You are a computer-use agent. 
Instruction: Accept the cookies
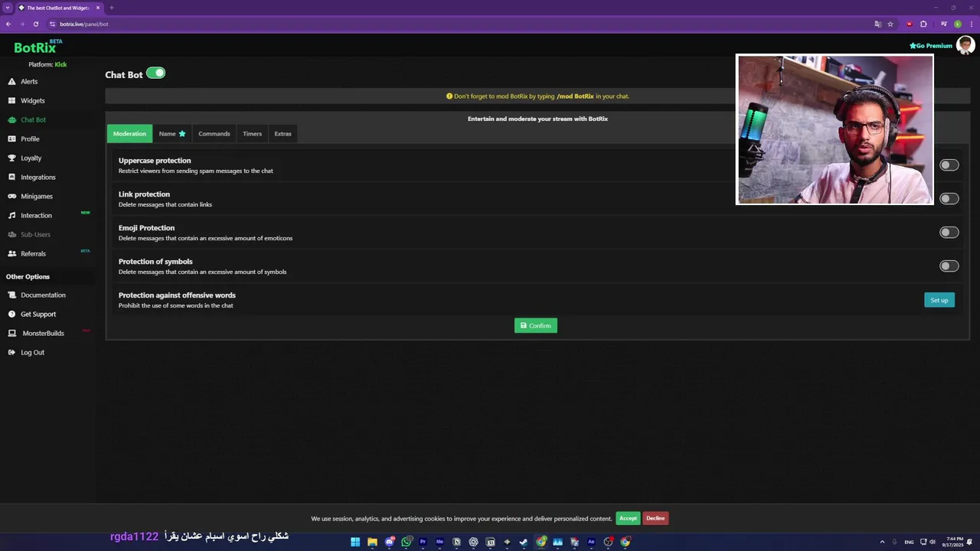point(628,518)
